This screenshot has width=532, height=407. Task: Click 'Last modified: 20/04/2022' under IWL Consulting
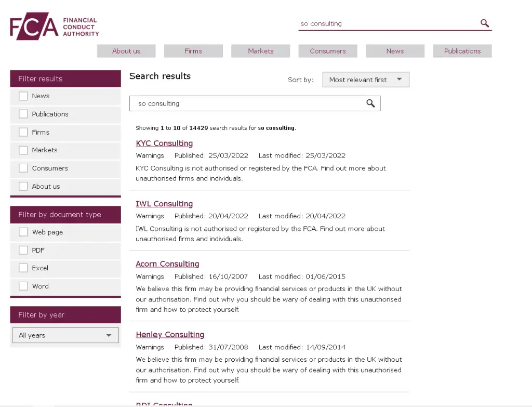(x=302, y=216)
